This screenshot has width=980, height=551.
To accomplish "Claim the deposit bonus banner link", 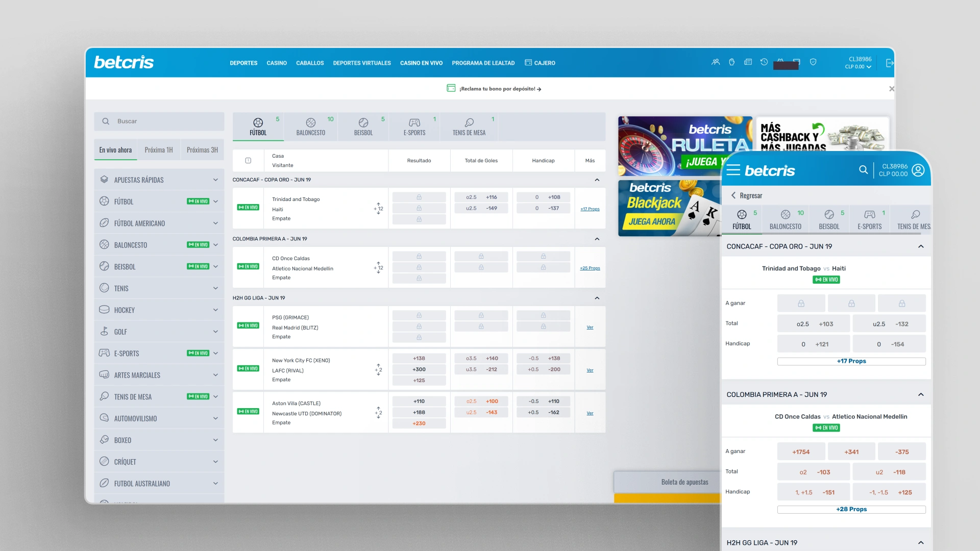I will pos(500,89).
